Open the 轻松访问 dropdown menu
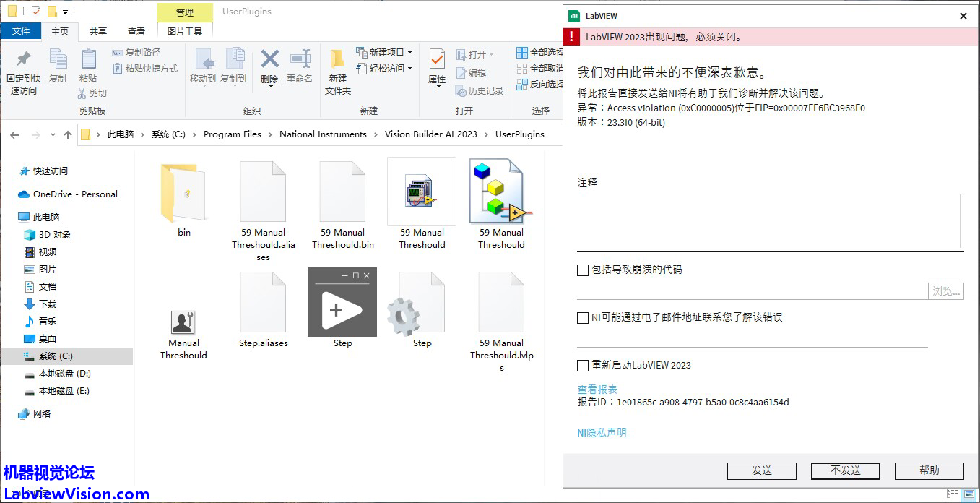This screenshot has width=980, height=503. tap(409, 69)
